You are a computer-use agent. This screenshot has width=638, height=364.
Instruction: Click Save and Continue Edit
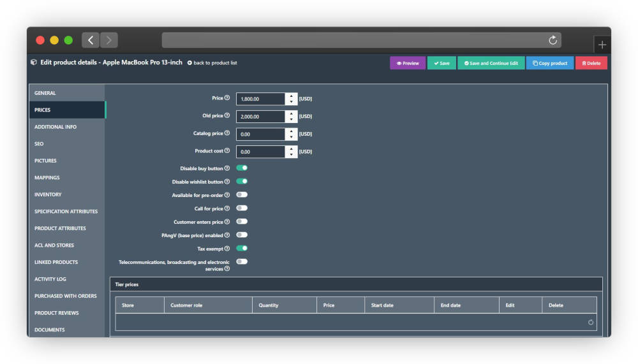click(491, 63)
